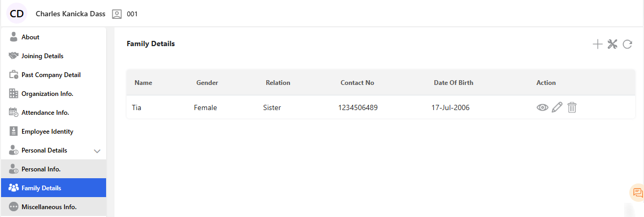Open the tools wrench settings icon
Screen dimensions: 644x217
[x=612, y=45]
